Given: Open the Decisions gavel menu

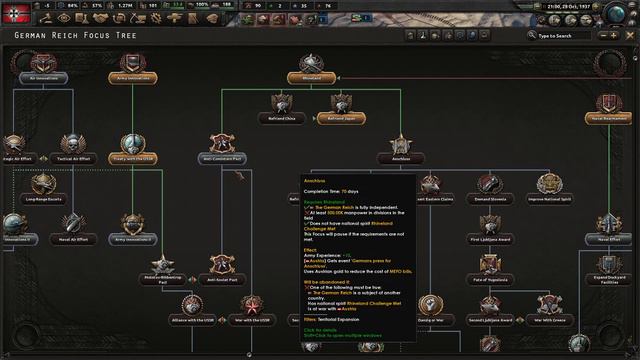Looking at the screenshot, I should tap(46, 18).
